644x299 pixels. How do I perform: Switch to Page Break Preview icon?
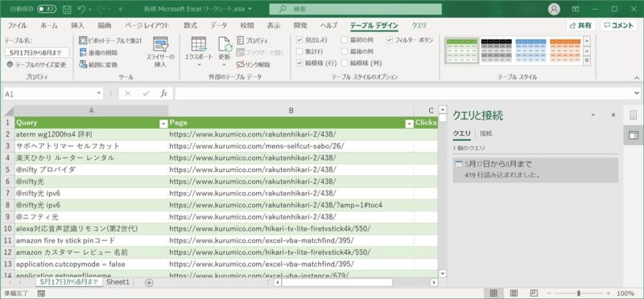pyautogui.click(x=534, y=293)
